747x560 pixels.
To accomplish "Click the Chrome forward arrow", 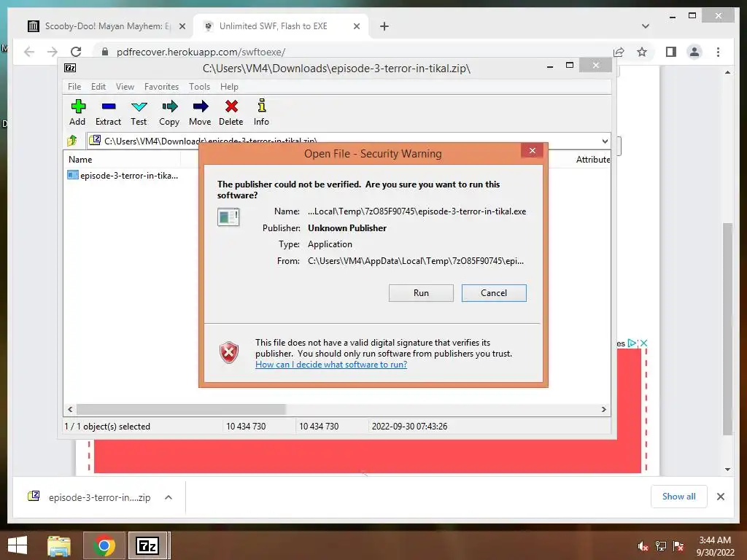I will click(53, 52).
